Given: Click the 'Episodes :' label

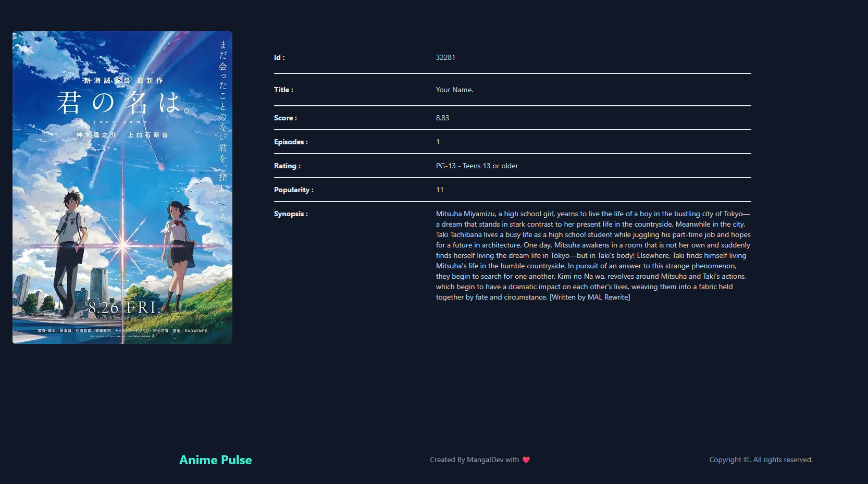Looking at the screenshot, I should pyautogui.click(x=291, y=142).
